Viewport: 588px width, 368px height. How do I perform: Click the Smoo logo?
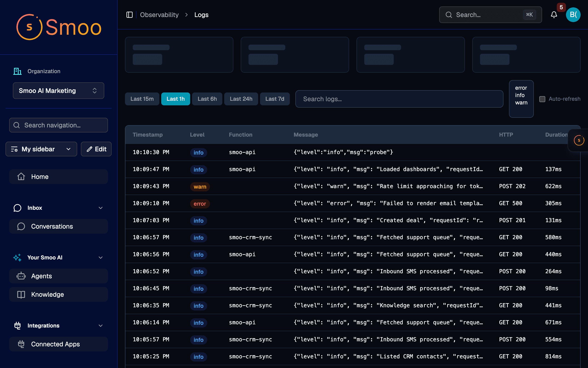59,27
